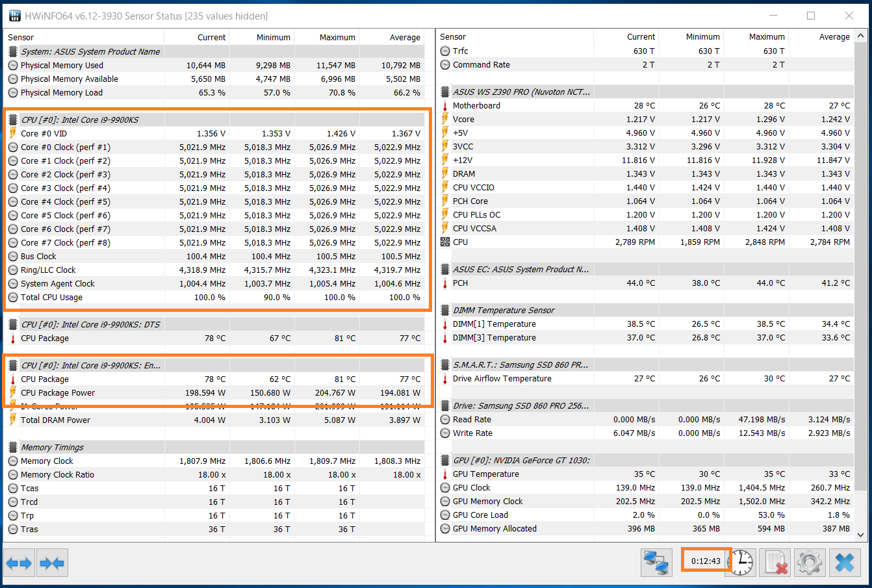Open the remote network monitoring computers icon

point(656,563)
